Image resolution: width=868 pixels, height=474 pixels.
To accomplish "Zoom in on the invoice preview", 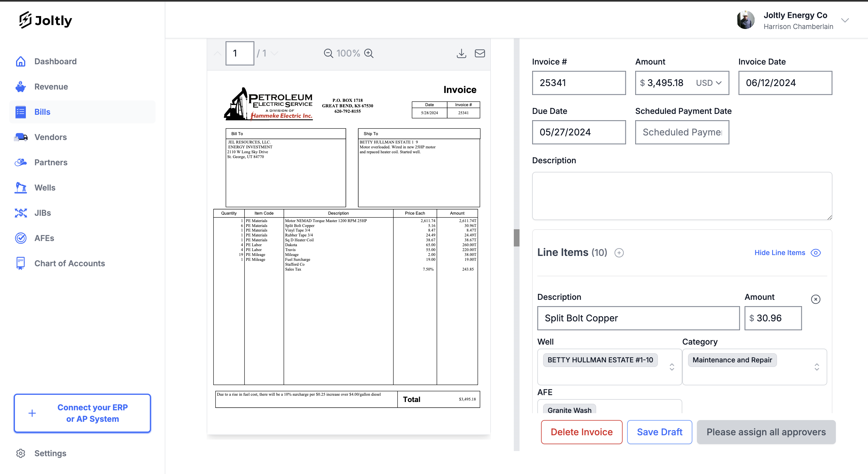I will pyautogui.click(x=369, y=53).
